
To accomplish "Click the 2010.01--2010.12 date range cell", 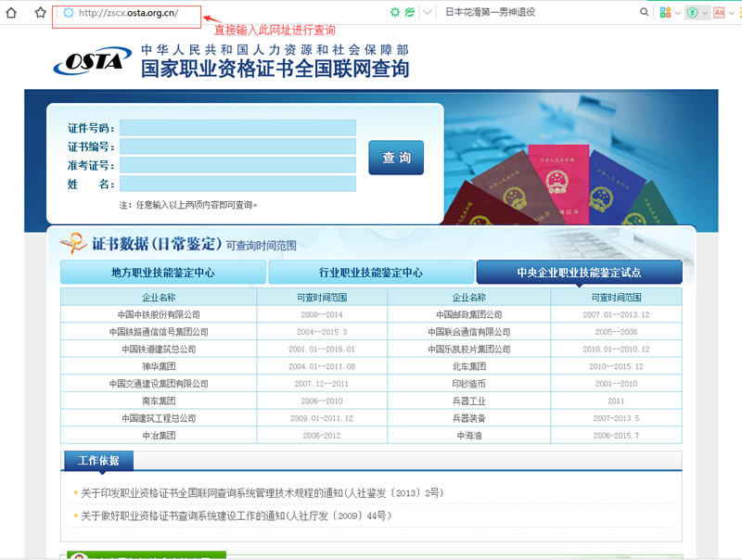I will (616, 349).
